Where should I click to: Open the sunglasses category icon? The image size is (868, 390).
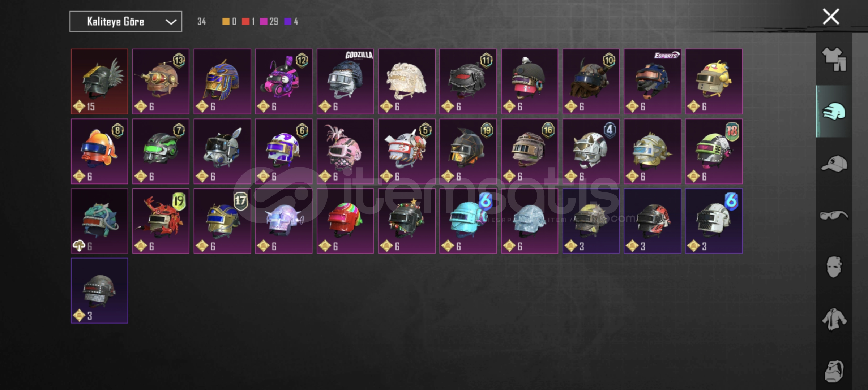click(834, 216)
